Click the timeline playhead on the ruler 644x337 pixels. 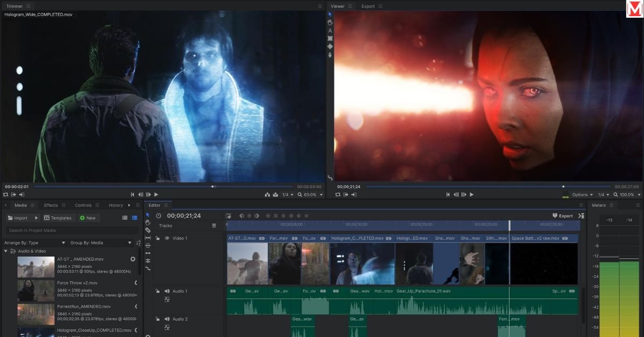pyautogui.click(x=509, y=225)
